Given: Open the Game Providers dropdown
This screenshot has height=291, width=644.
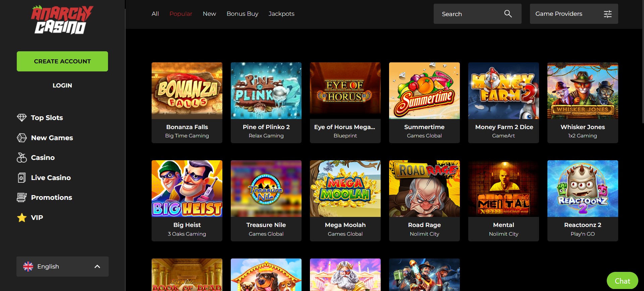Looking at the screenshot, I should click(x=574, y=14).
